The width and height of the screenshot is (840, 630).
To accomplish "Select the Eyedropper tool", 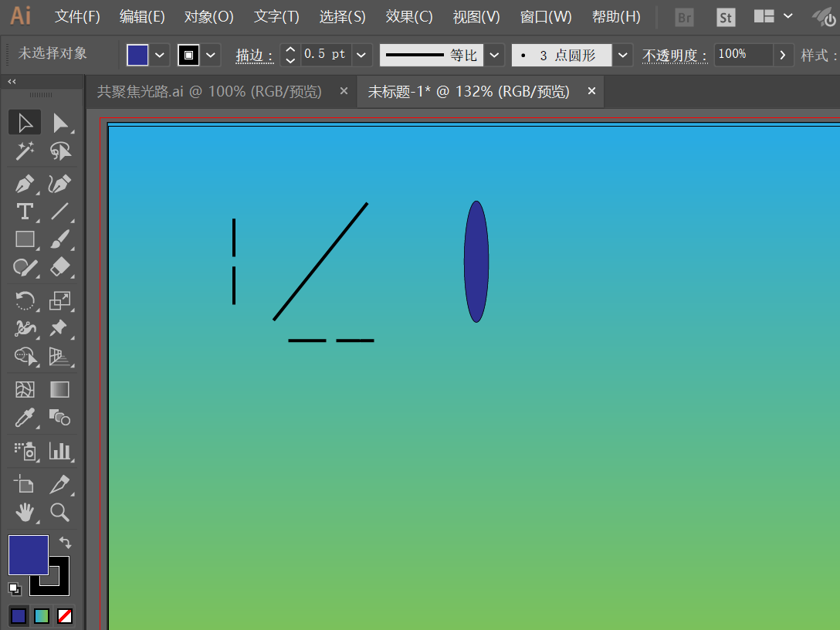I will [25, 418].
